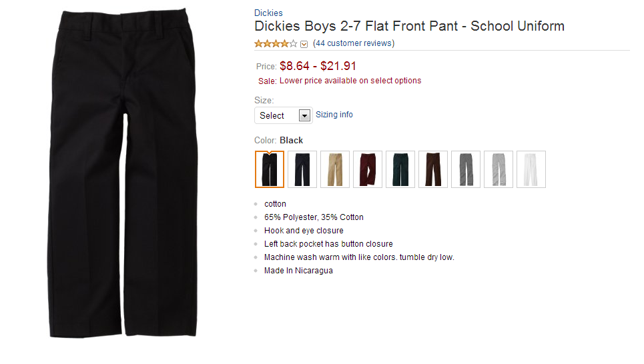Viewport: 644px width, 364px height.
Task: Visit the Dickies brand link
Action: pyautogui.click(x=268, y=13)
